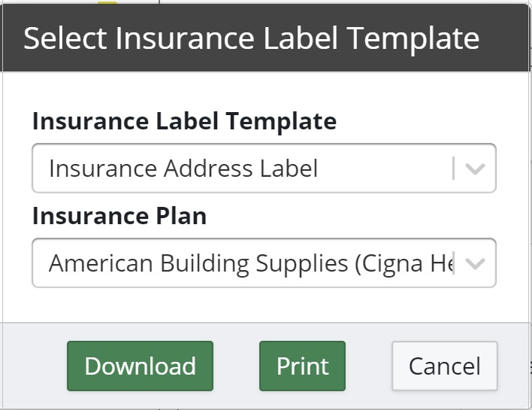Click the Insurance Label Template field label
Viewport: 532px width, 410px height.
point(184,120)
